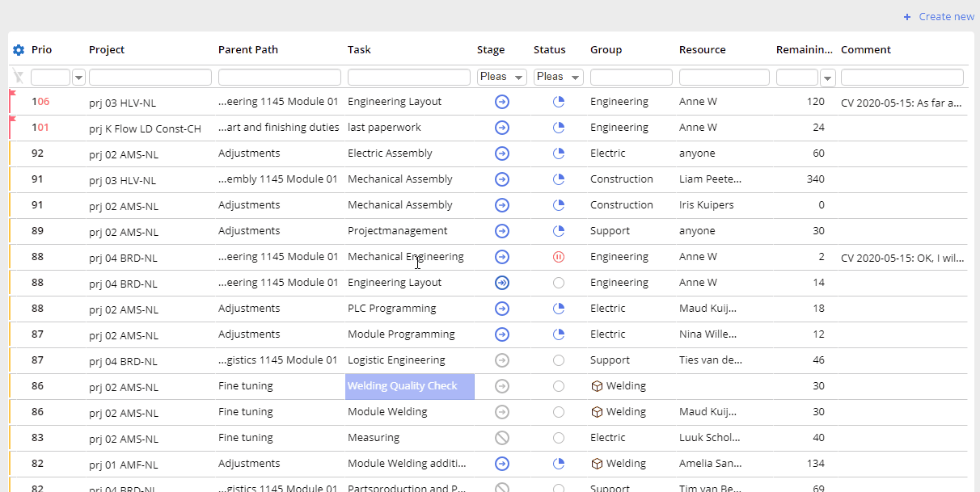Click the grey stage icon for Logistic Engineering
Viewport: 980px width, 492px height.
pos(502,360)
